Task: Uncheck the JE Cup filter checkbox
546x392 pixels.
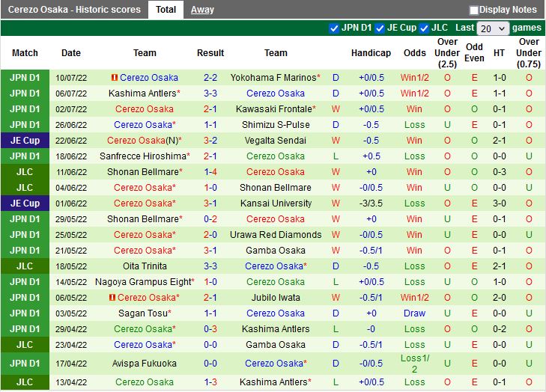Action: (x=380, y=28)
